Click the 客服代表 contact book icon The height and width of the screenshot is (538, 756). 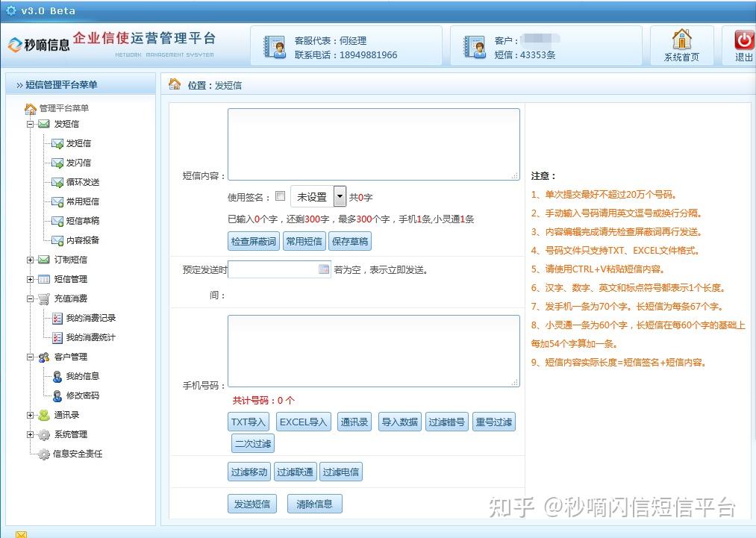(x=275, y=47)
